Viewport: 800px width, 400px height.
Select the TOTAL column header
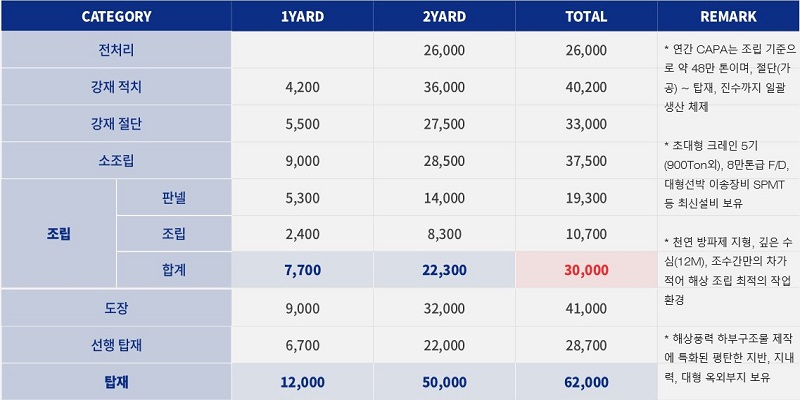(586, 16)
